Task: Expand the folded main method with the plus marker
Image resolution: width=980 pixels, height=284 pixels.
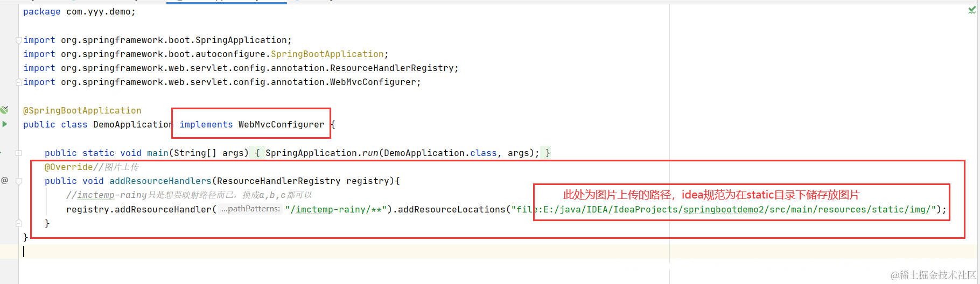Action: click(x=18, y=153)
